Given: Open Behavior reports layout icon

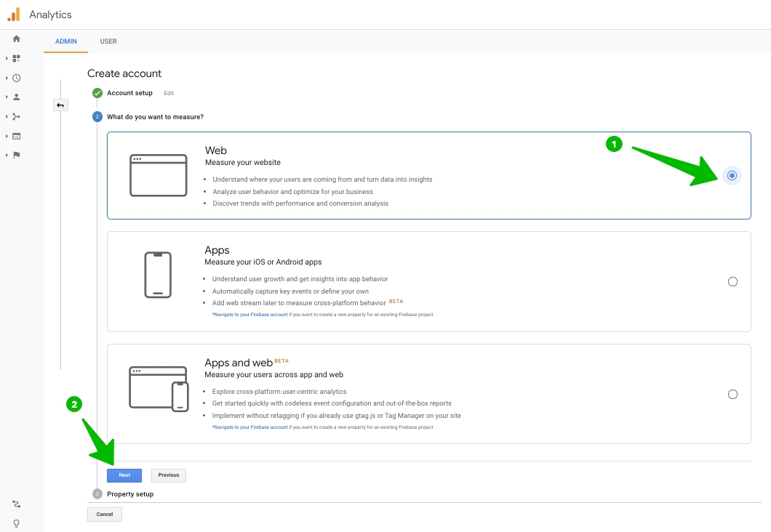Looking at the screenshot, I should (16, 136).
